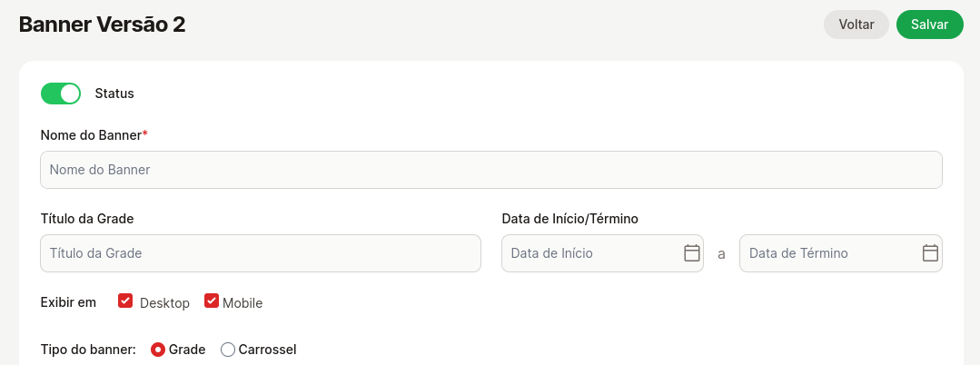Click the Título da Grade field label
The width and height of the screenshot is (980, 365).
click(87, 219)
